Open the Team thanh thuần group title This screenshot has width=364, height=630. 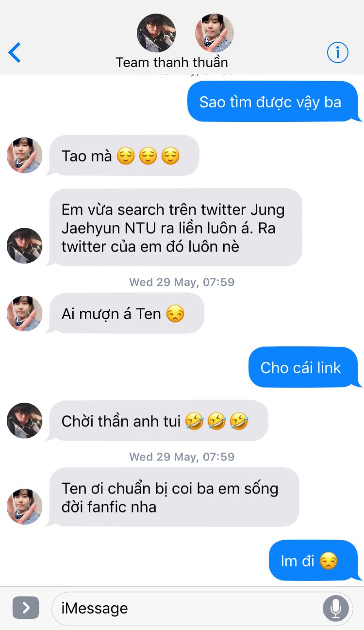coord(172,63)
